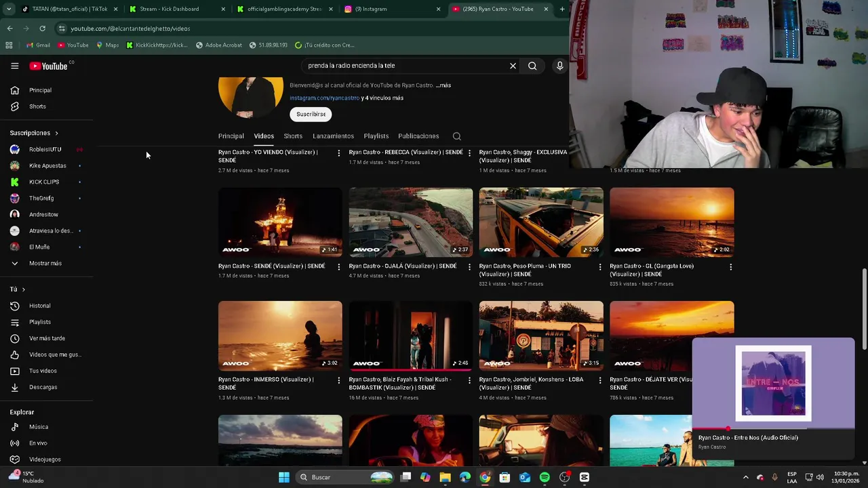The height and width of the screenshot is (488, 868).
Task: Show hidden system tray icons
Action: [745, 477]
